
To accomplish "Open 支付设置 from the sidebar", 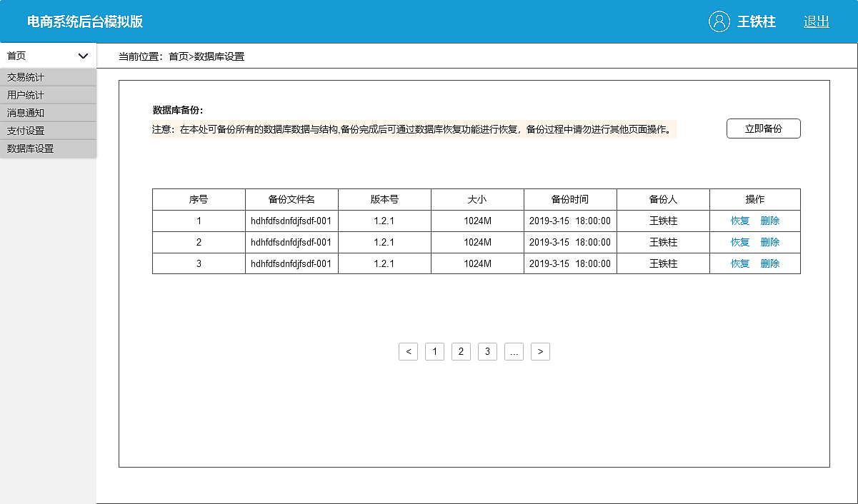I will [x=25, y=130].
